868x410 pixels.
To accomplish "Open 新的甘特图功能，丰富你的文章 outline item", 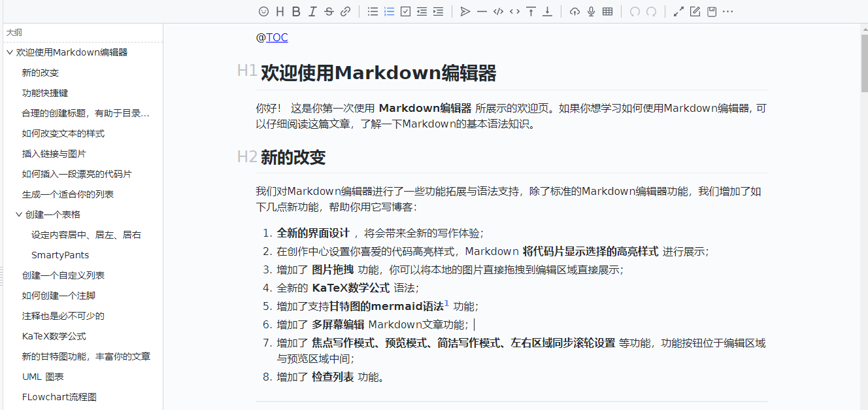I will [x=86, y=356].
